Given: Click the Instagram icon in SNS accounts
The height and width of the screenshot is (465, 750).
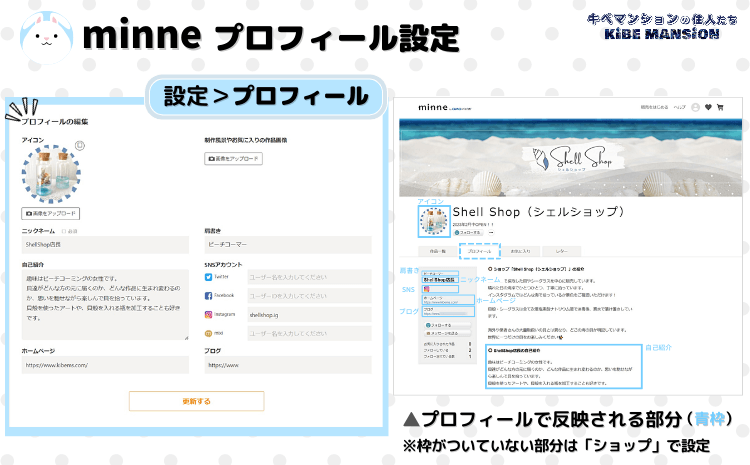Looking at the screenshot, I should click(x=208, y=314).
